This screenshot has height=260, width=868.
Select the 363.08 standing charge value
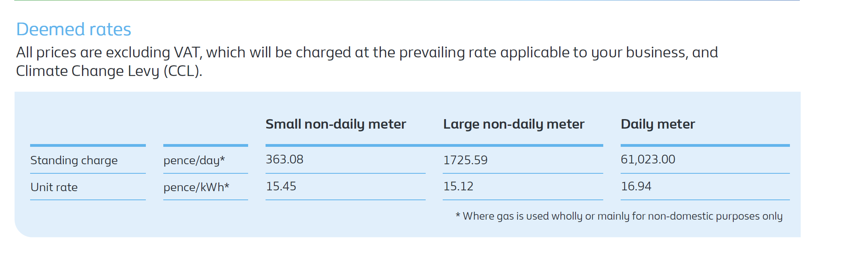tap(285, 159)
